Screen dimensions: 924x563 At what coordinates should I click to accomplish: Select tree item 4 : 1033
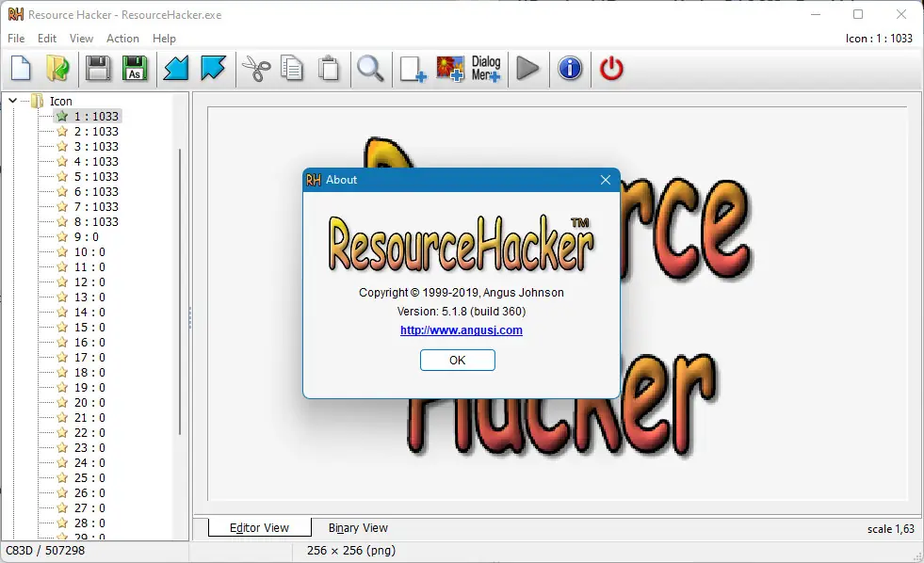96,161
